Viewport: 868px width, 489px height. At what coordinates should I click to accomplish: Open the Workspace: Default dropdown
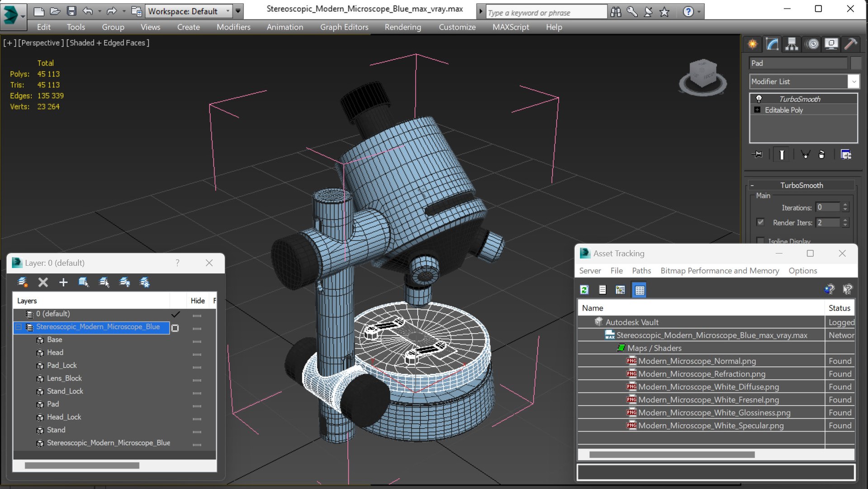point(189,11)
